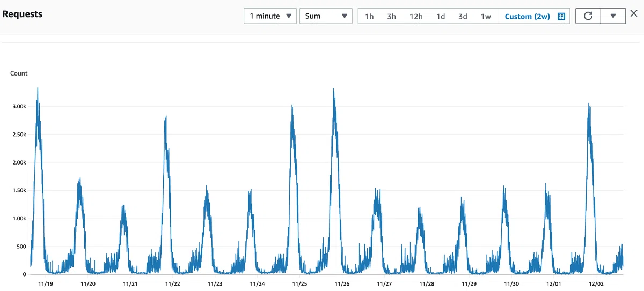Screen dimensions: 644x291
Task: Click the 500 y-axis label
Action: point(21,247)
